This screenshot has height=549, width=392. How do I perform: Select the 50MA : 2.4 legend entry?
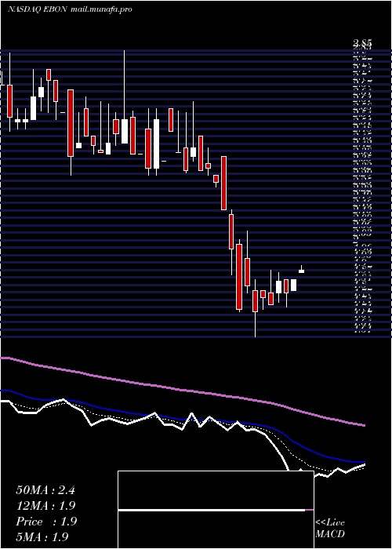click(45, 489)
